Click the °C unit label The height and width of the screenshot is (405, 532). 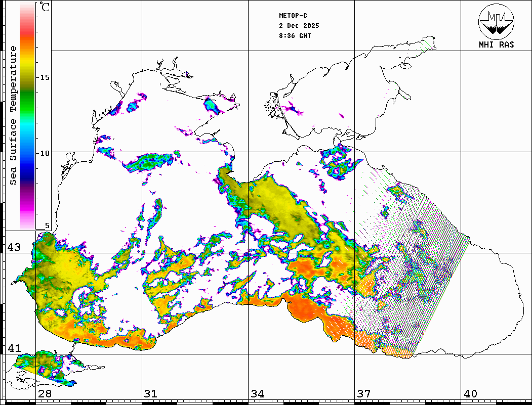click(45, 8)
